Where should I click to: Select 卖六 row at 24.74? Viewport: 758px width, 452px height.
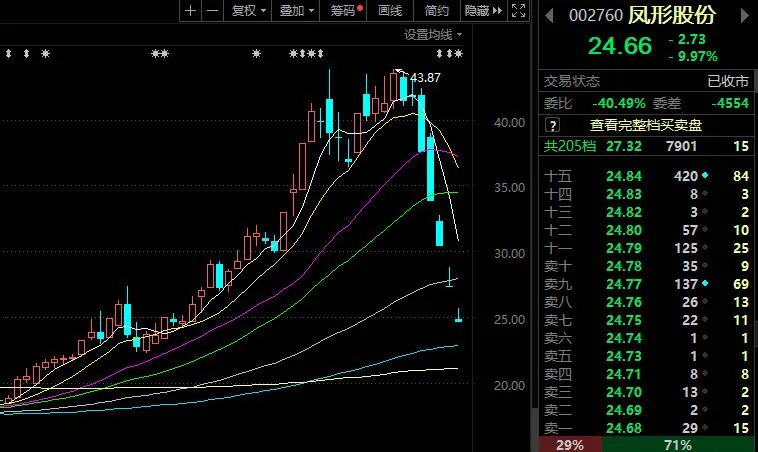(x=646, y=338)
